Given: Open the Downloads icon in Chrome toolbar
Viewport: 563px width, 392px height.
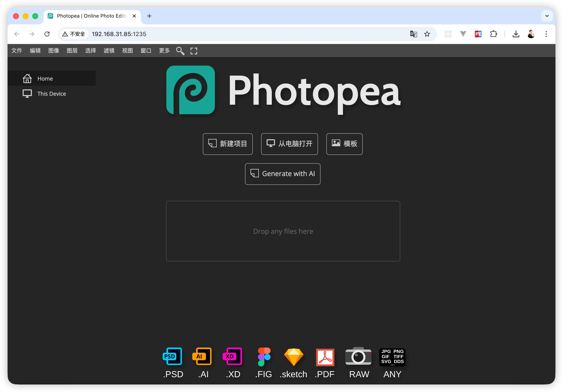Looking at the screenshot, I should (x=516, y=34).
